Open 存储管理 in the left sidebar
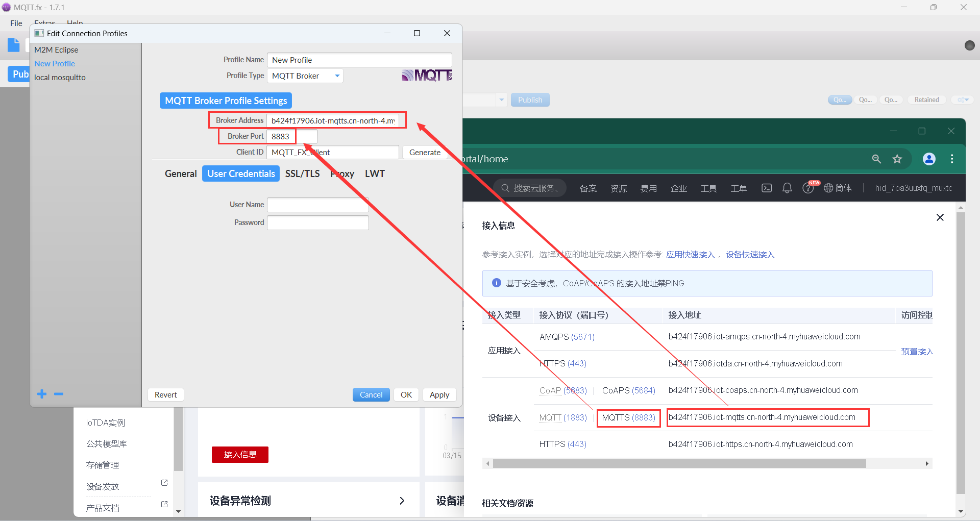This screenshot has width=980, height=521. click(103, 465)
